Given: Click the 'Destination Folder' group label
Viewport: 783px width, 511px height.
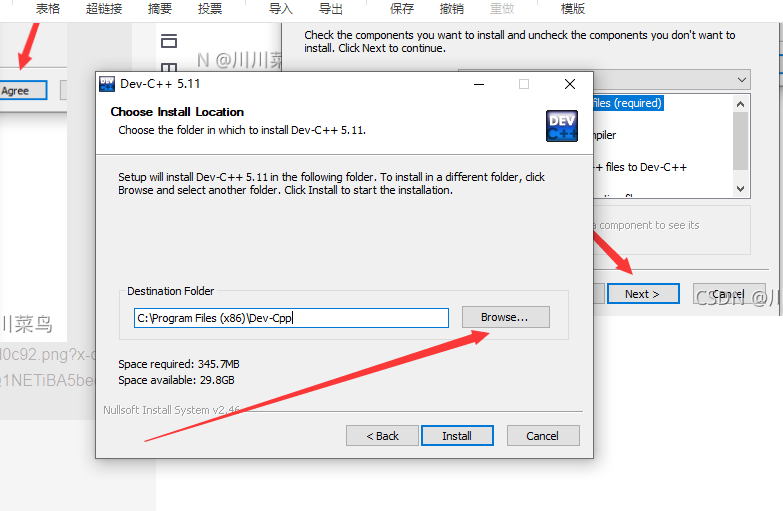Looking at the screenshot, I should (x=170, y=291).
